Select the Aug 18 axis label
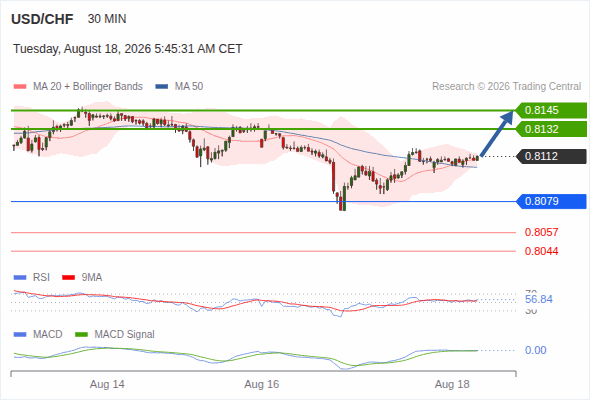 452,384
